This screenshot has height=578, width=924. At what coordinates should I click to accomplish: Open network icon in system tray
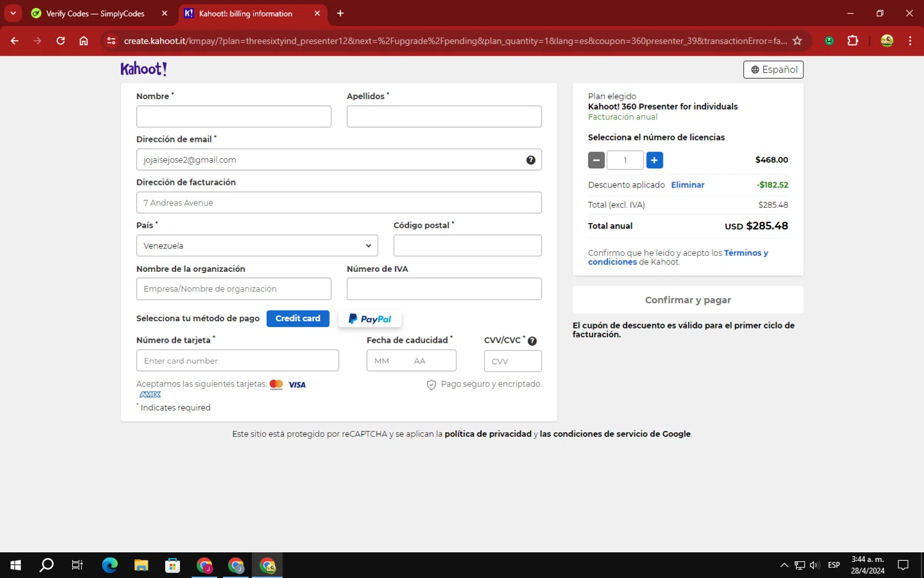point(799,565)
